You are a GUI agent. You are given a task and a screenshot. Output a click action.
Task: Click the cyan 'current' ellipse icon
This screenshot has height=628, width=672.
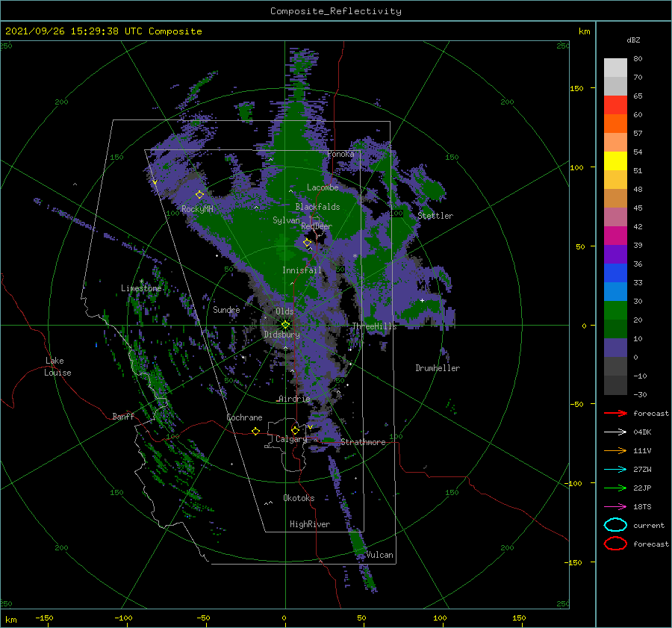point(615,525)
